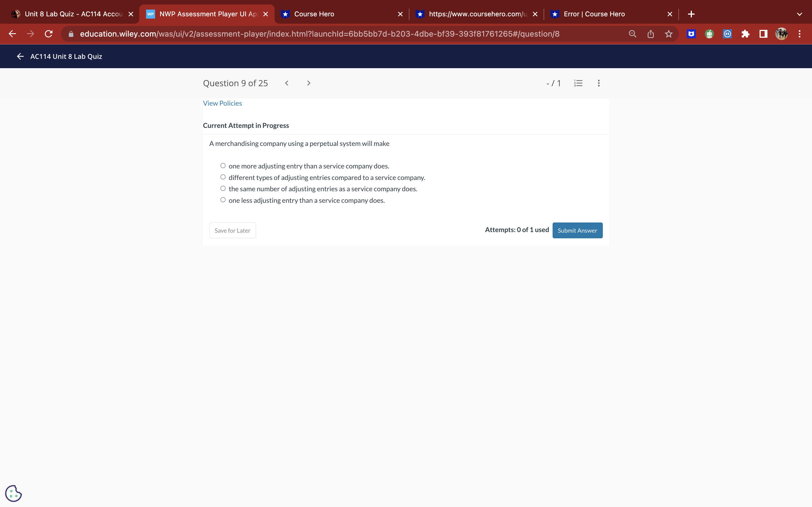
Task: Open the question list icon
Action: [x=578, y=83]
